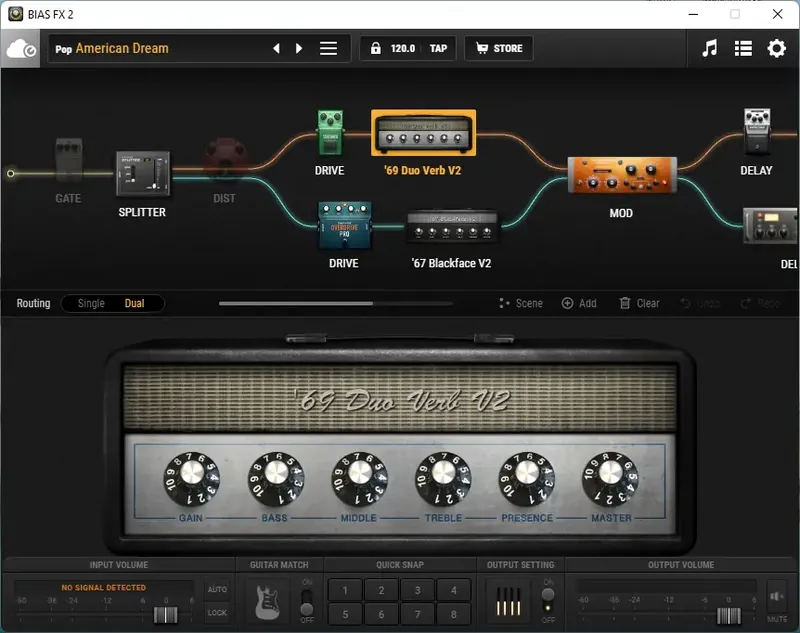The width and height of the screenshot is (800, 633).
Task: Click the TREBLE knob on amp
Action: 443,478
